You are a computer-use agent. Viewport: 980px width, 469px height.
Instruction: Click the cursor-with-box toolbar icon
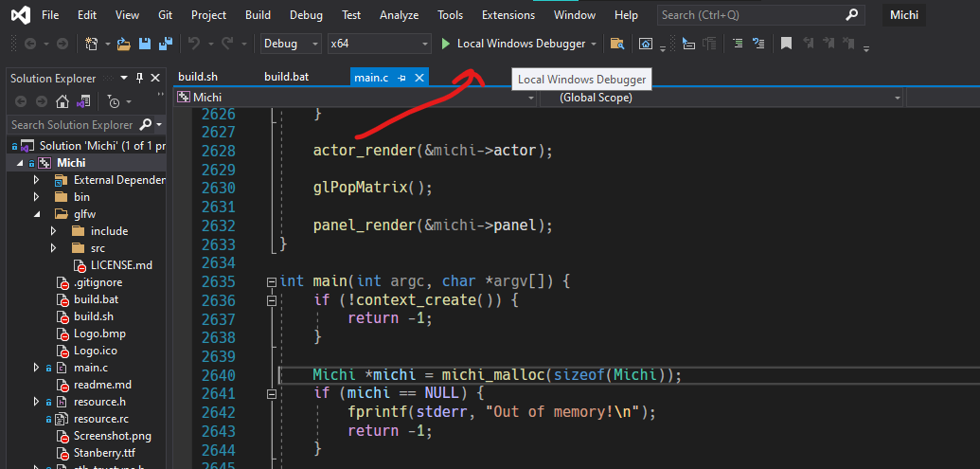(x=688, y=44)
